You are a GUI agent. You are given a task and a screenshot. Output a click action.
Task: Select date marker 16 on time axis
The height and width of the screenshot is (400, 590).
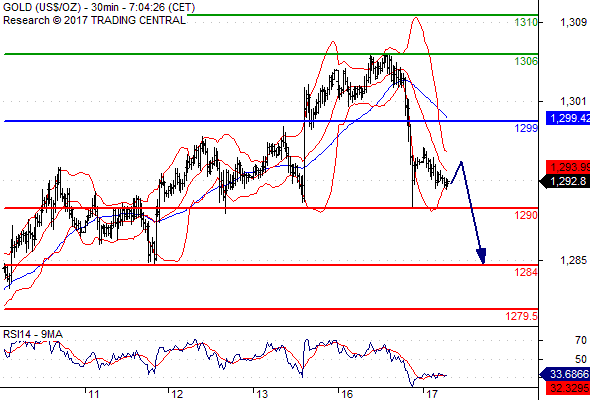(x=347, y=394)
